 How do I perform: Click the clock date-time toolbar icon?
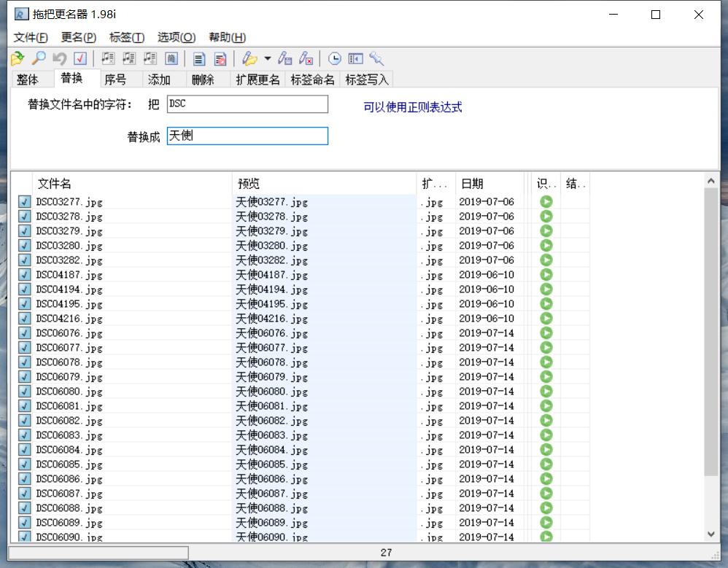pyautogui.click(x=334, y=59)
